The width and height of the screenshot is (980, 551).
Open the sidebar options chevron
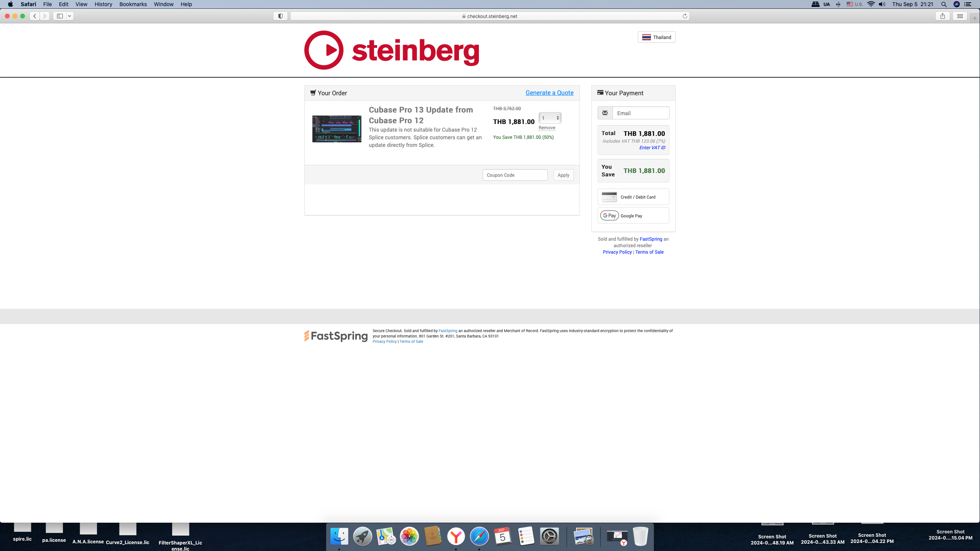point(70,16)
